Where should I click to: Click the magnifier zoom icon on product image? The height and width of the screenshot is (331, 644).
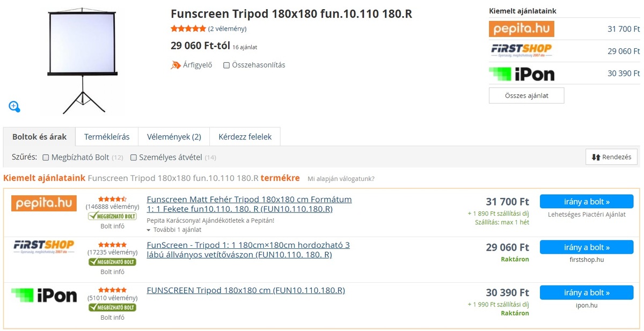(x=14, y=107)
